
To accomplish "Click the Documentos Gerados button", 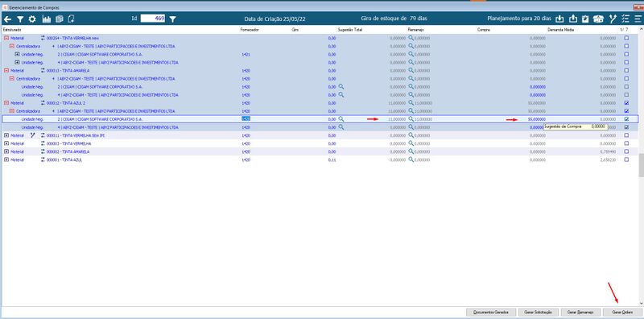I will click(x=490, y=313).
